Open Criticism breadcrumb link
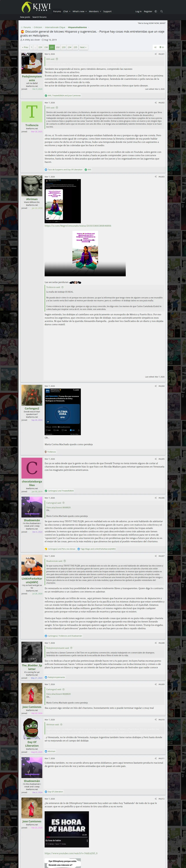Image resolution: width=186 pixels, height=868 pixels. click(38, 27)
